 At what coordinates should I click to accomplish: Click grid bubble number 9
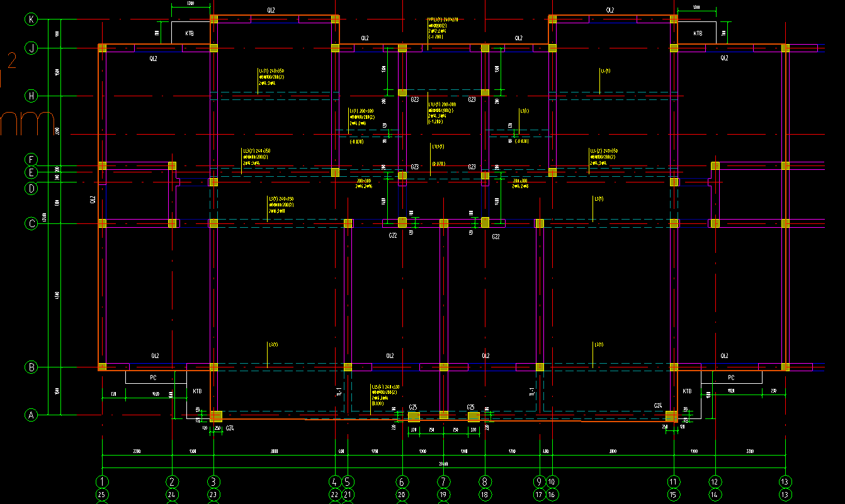coord(540,481)
